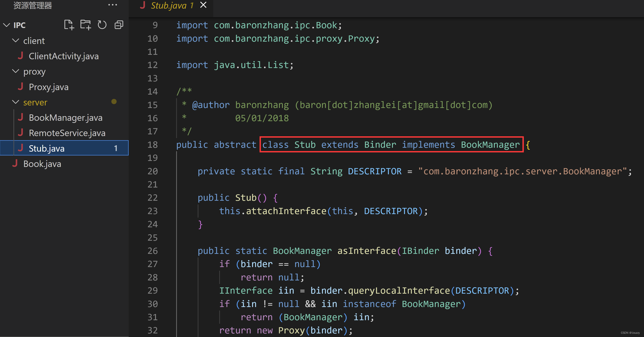Click the Java icon beside BookManager.java

point(21,117)
